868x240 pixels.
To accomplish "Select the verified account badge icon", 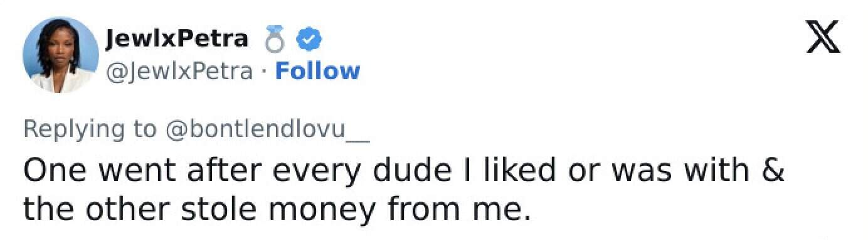I will [309, 41].
